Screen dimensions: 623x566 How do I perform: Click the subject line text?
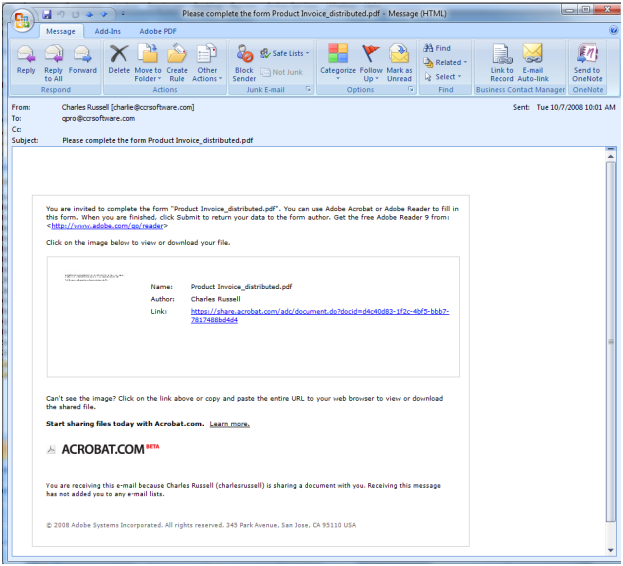pyautogui.click(x=157, y=140)
